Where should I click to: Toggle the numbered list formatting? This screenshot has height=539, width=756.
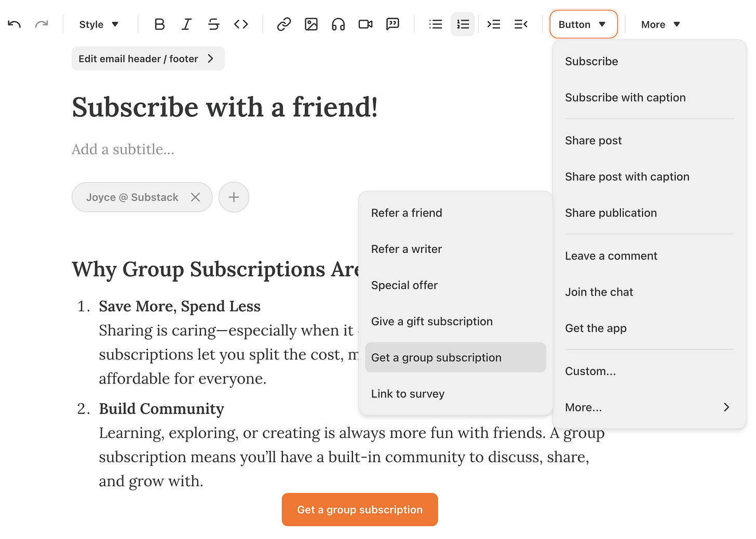463,24
